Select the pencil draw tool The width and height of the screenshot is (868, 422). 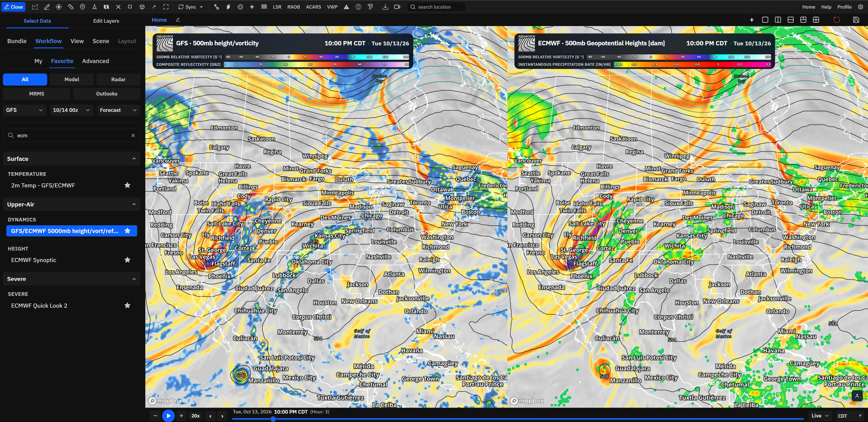(47, 7)
